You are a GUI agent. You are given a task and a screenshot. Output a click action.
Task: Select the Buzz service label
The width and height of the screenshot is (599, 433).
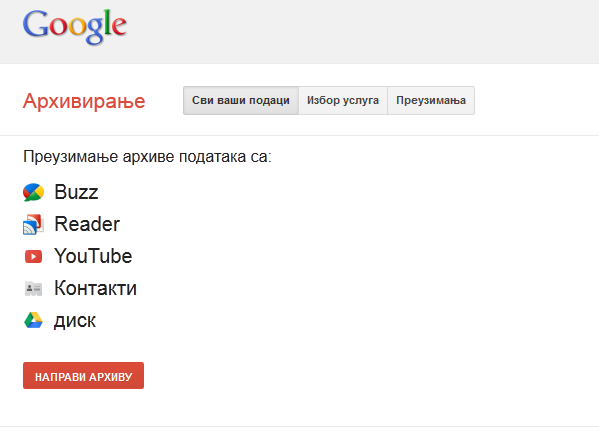76,192
